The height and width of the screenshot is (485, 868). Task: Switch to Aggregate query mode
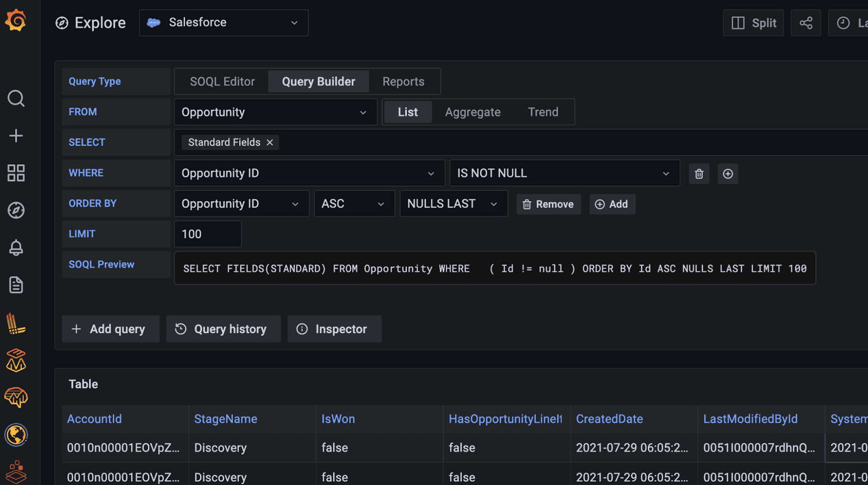[473, 112]
